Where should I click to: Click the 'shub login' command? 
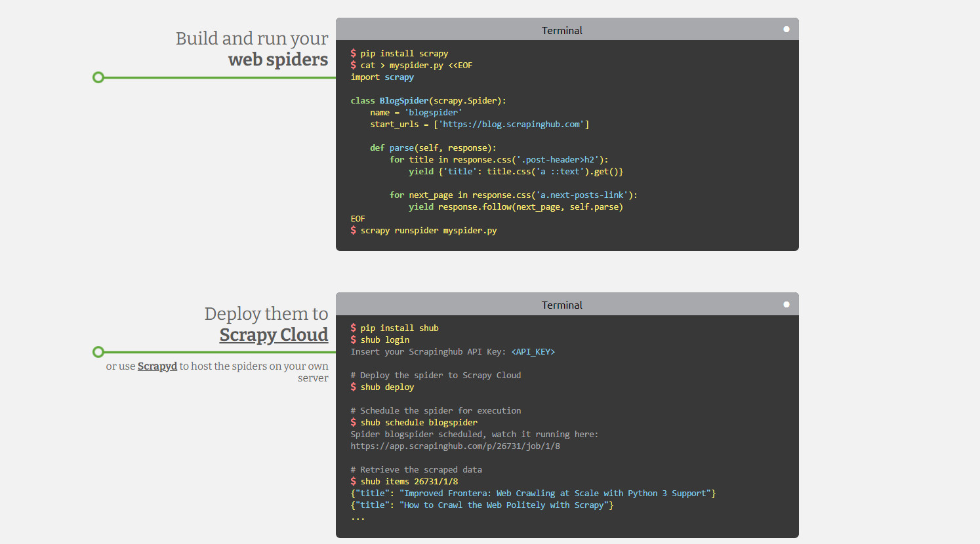(384, 340)
